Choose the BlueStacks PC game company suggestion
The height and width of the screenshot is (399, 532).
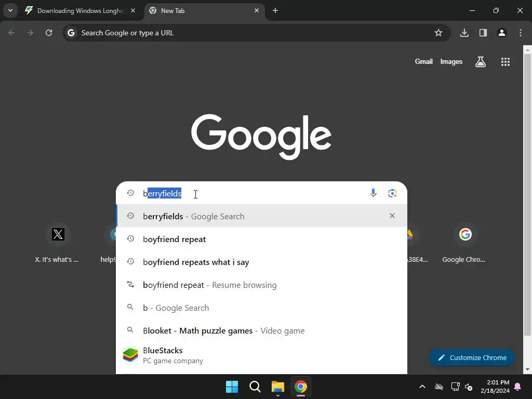click(x=262, y=355)
